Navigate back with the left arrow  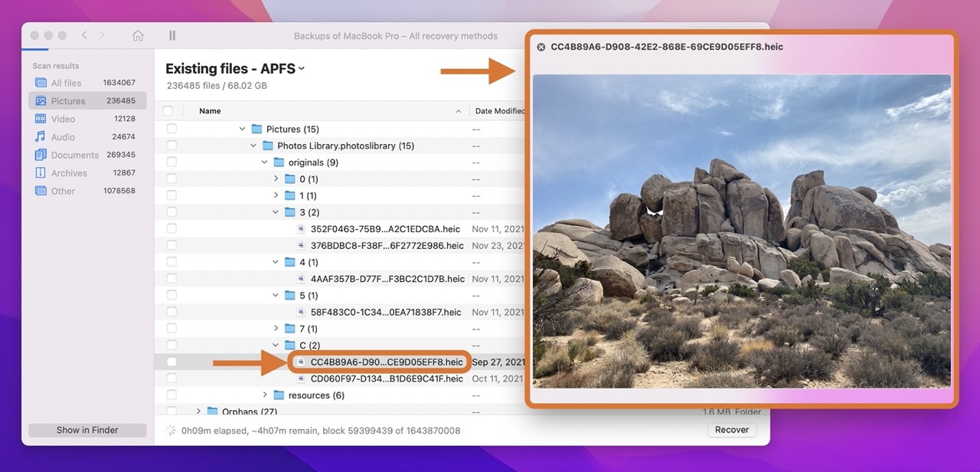(84, 36)
